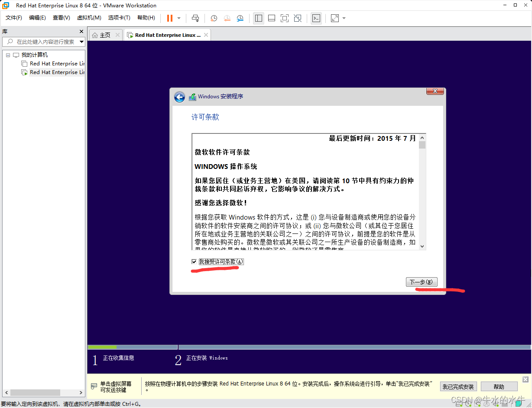Screen dimensions: 532x408
Task: Switch to Unity mode
Action: (298, 18)
